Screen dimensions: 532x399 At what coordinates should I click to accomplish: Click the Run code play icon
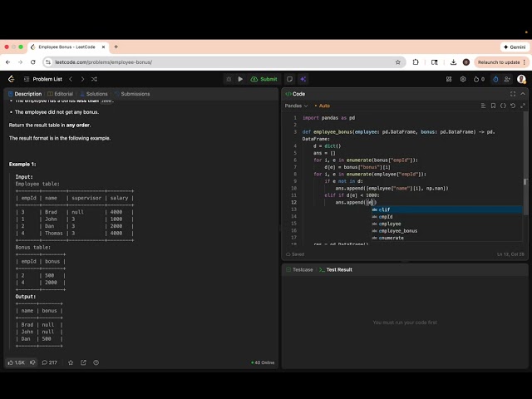240,79
